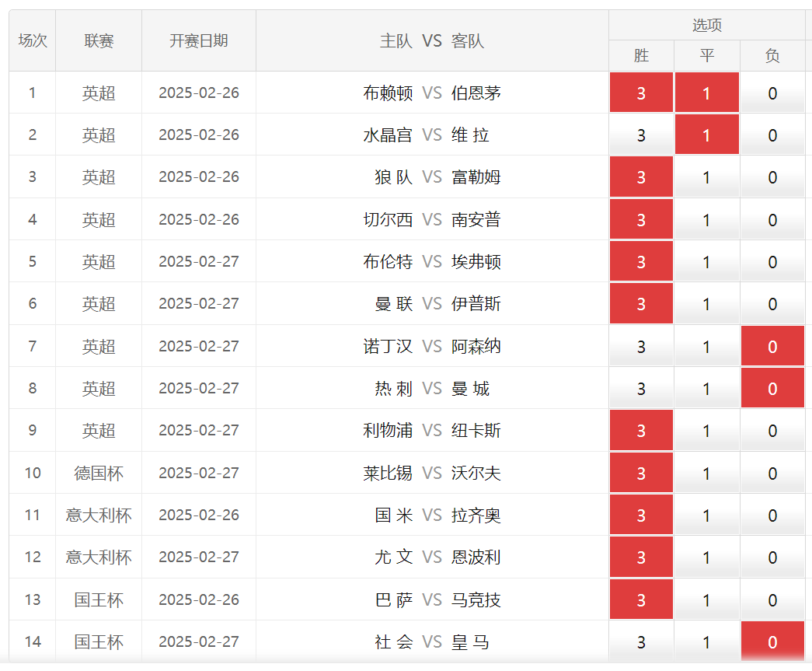Toggle win (3) for 国米 VS 拉齐奥
This screenshot has width=812, height=671.
[641, 515]
